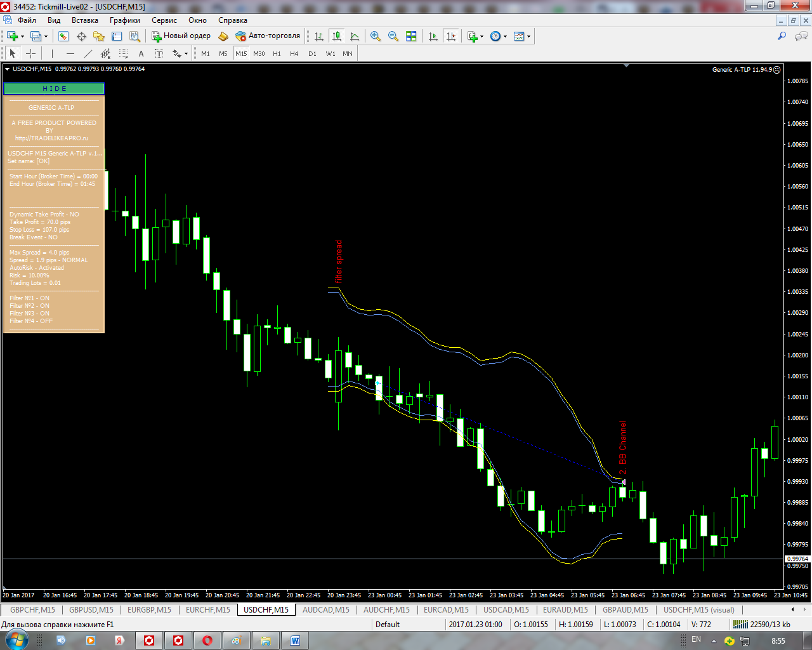This screenshot has width=812, height=650.
Task: Expand the Periods dropdown arrow
Action: coord(506,36)
